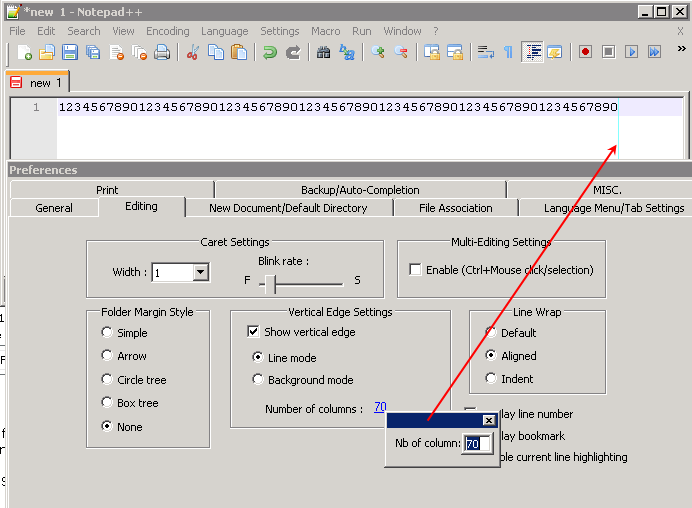692x508 pixels.
Task: Enable multi-editing Ctrl+Mouse checkbox
Action: [x=415, y=269]
